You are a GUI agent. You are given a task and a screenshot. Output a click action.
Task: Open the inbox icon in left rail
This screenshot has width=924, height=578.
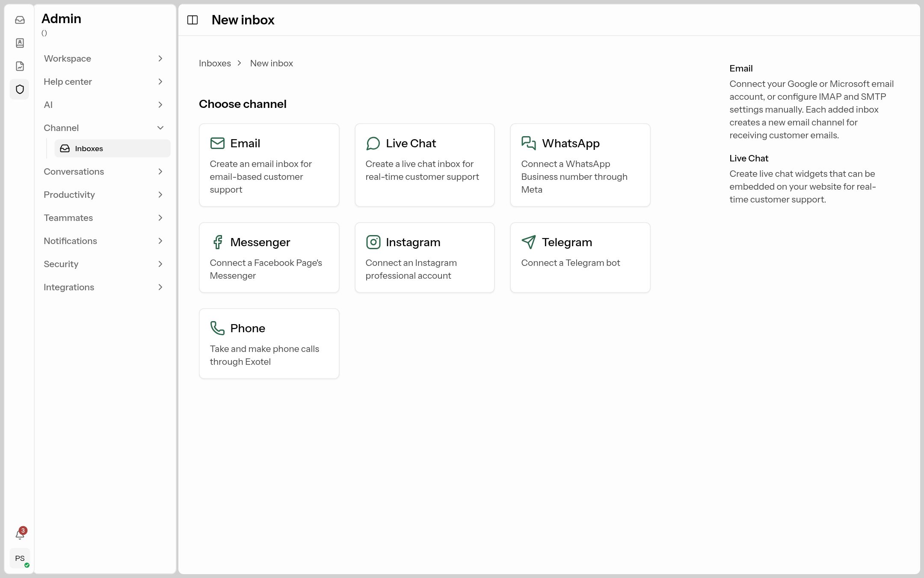coord(20,20)
